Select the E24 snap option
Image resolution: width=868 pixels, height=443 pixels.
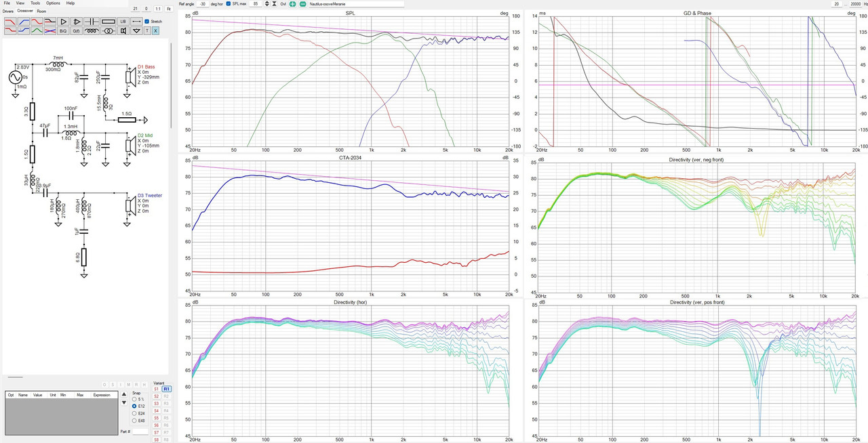(134, 413)
